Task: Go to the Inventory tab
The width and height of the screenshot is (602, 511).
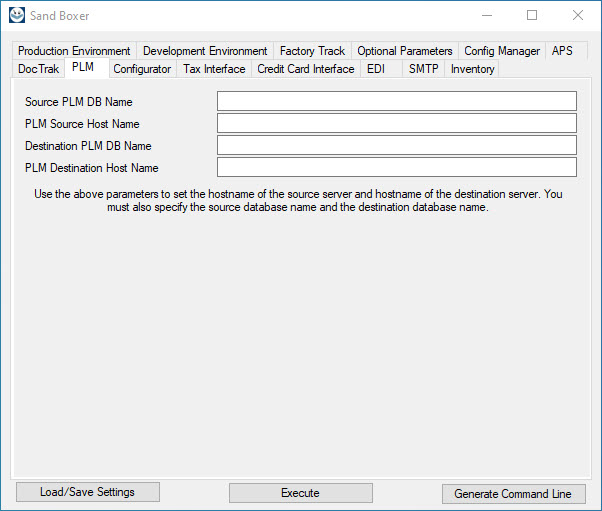Action: pyautogui.click(x=472, y=69)
